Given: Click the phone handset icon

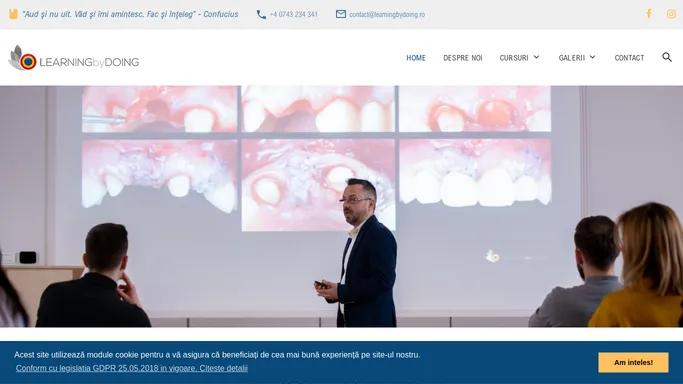Looking at the screenshot, I should 261,14.
